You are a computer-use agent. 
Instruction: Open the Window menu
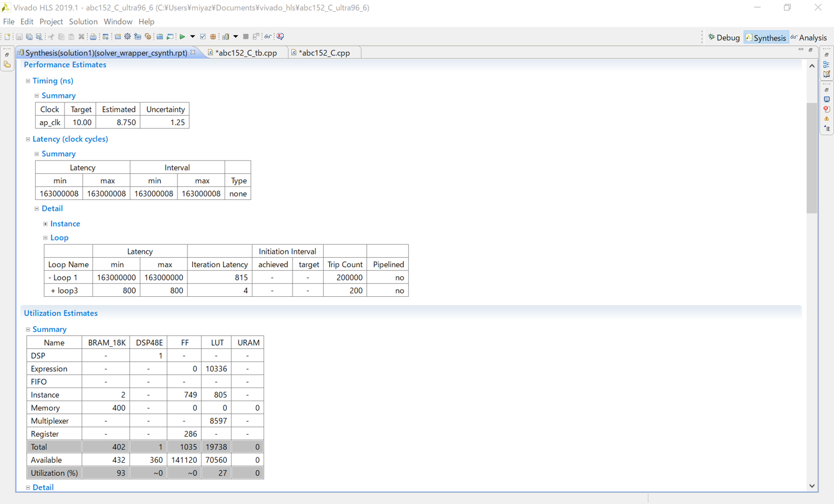[118, 22]
